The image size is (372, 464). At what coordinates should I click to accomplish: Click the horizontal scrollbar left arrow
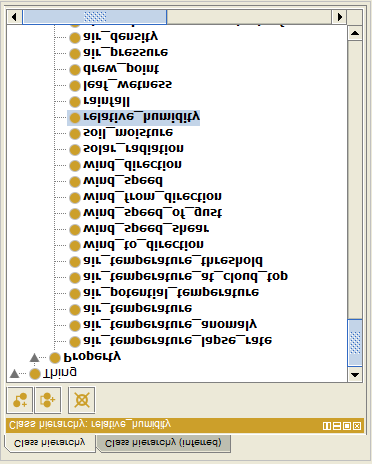click(14, 17)
